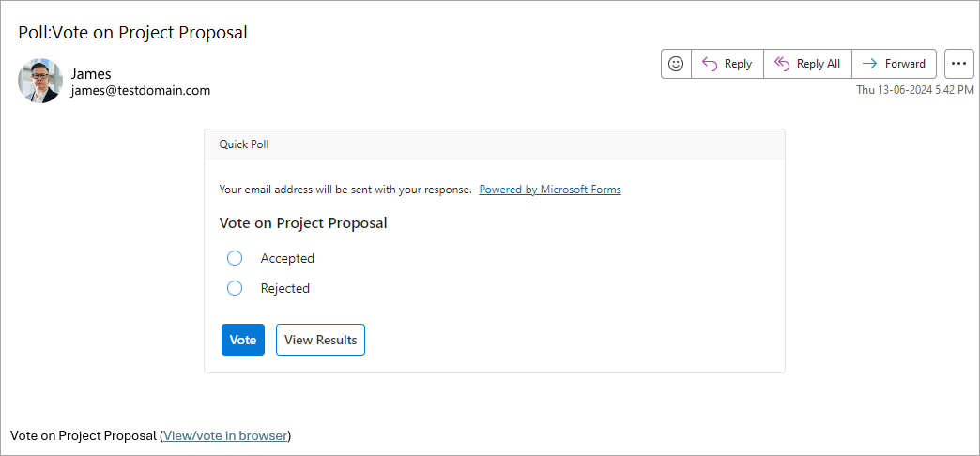Click the Thu 13-06-2024 timestamp
980x456 pixels.
click(x=914, y=90)
